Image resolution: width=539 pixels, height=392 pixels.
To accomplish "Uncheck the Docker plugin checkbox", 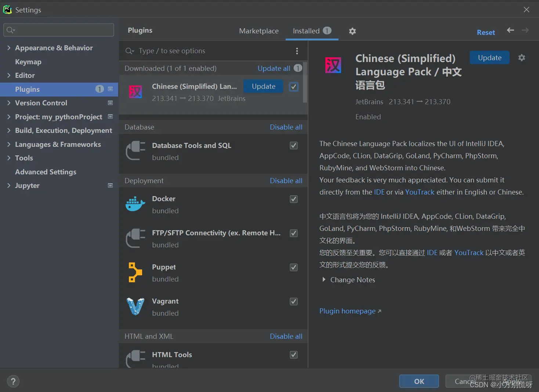I will tap(294, 199).
